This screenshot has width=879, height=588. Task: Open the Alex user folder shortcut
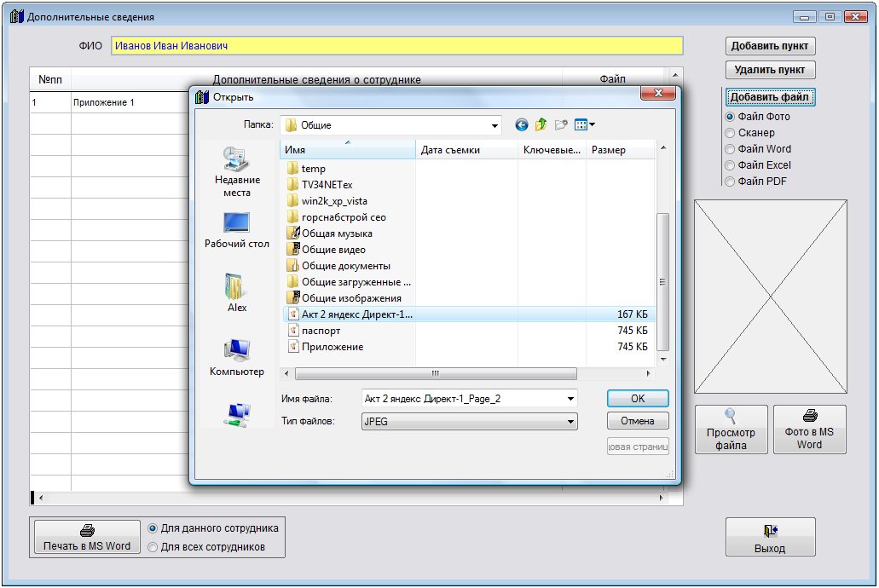click(237, 292)
